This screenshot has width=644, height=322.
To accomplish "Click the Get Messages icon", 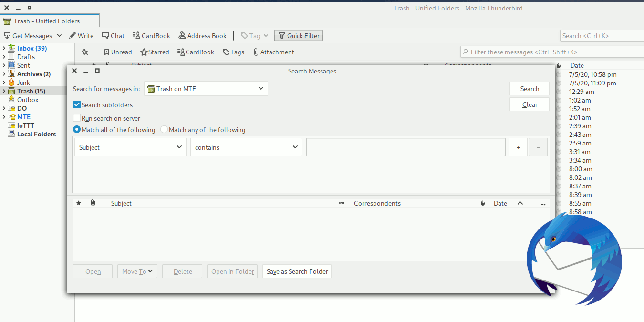I will click(28, 35).
